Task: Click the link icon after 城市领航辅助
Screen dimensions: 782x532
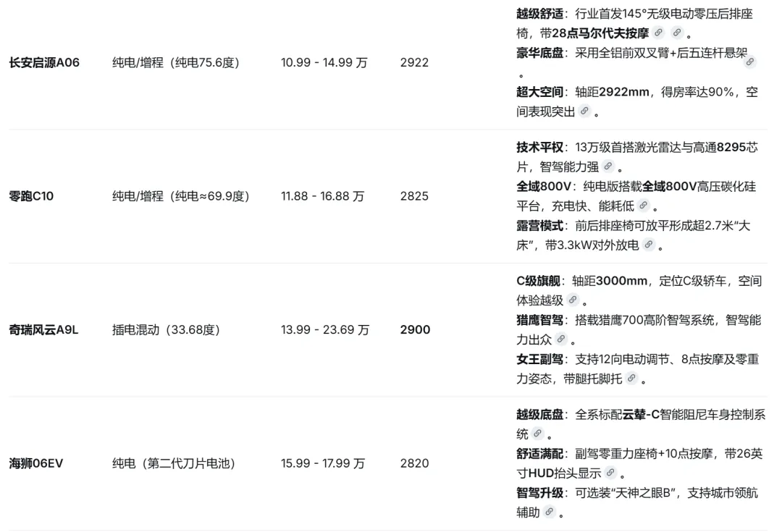Action: point(549,512)
